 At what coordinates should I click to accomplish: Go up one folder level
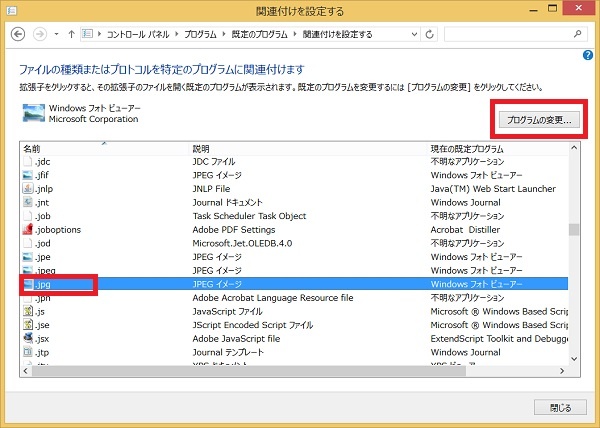tap(71, 34)
